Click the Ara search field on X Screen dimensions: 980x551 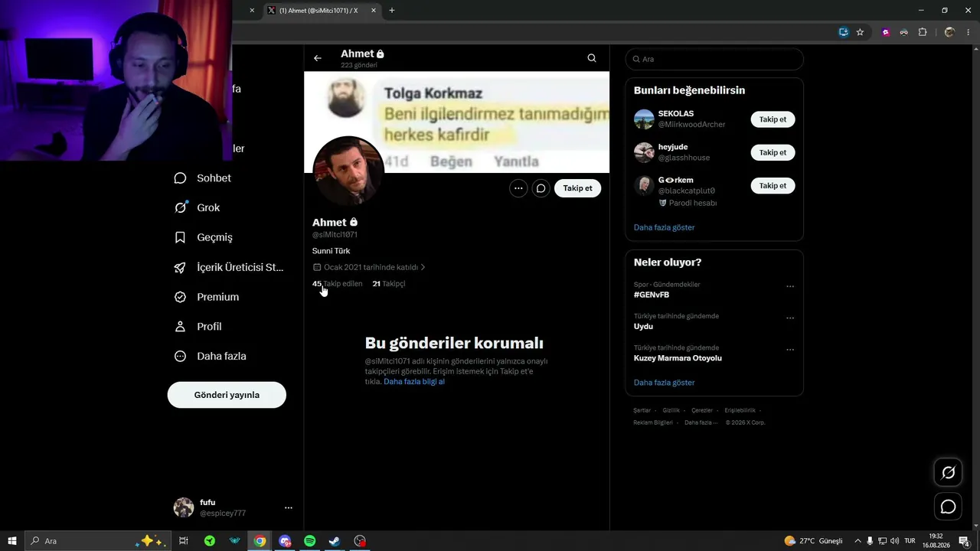[714, 59]
